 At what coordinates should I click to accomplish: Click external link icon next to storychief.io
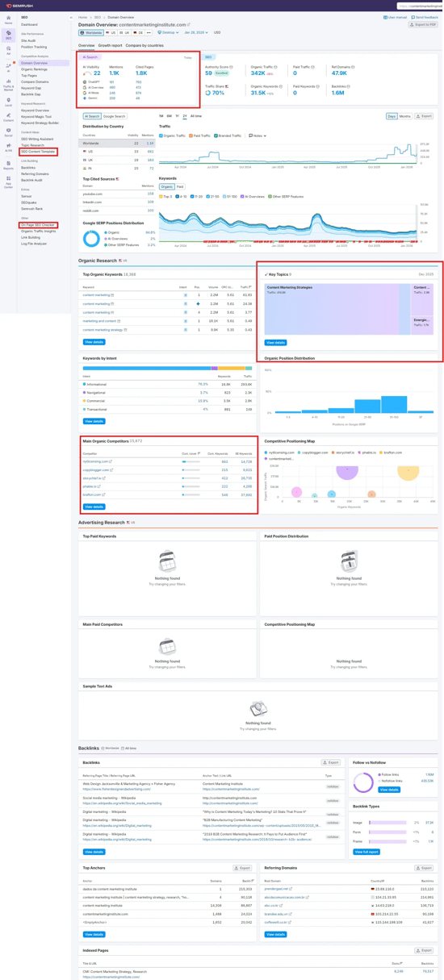(105, 478)
